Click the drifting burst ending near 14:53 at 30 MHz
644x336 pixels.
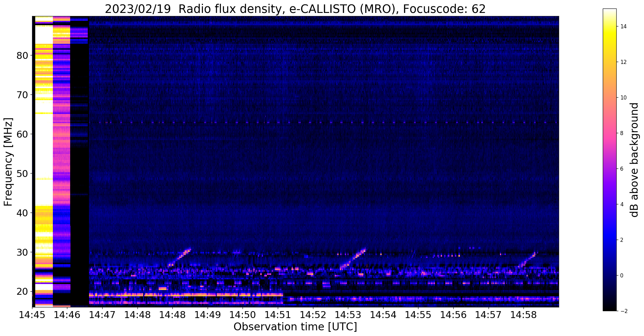[353, 259]
